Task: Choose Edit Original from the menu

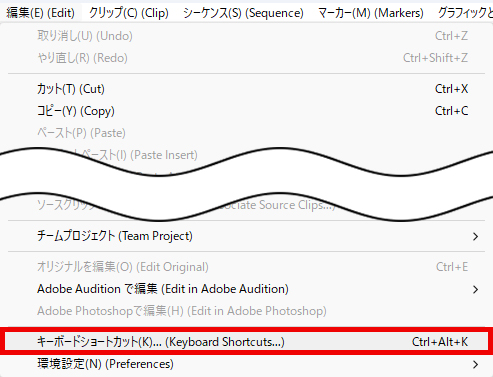Action: point(247,267)
